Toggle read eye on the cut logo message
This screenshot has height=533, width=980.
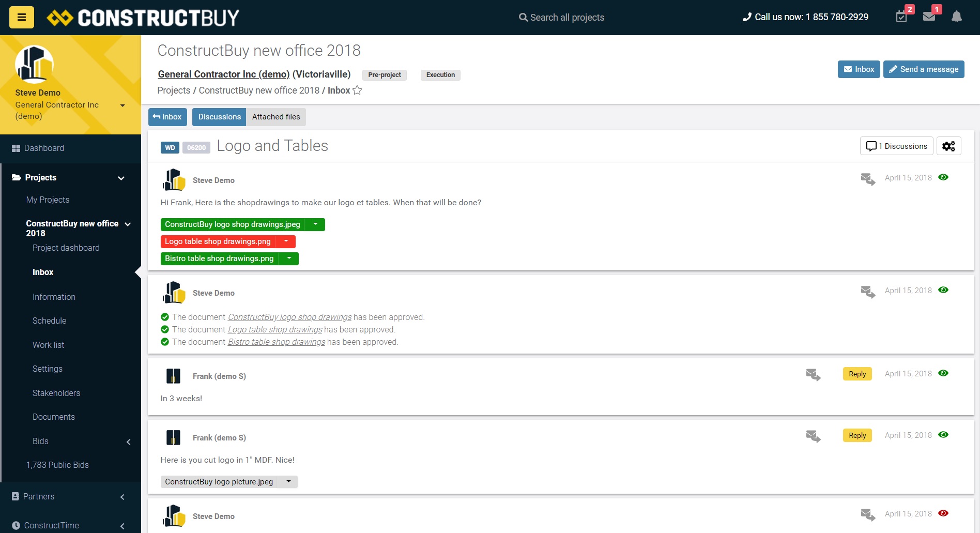point(943,435)
